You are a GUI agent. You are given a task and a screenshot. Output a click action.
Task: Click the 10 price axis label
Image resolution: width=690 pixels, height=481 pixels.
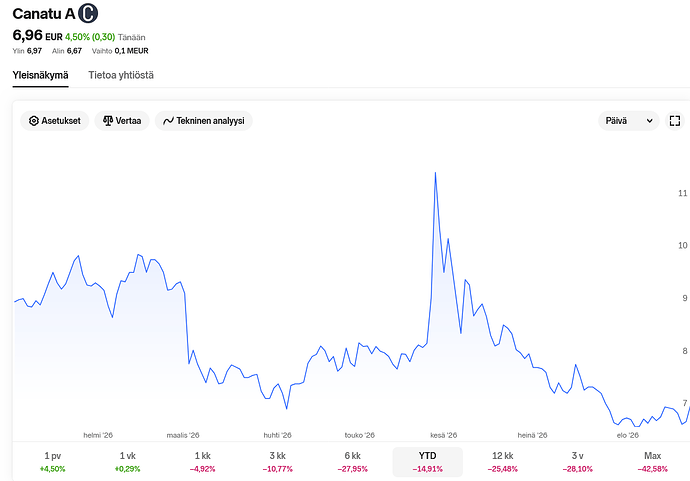tap(683, 246)
